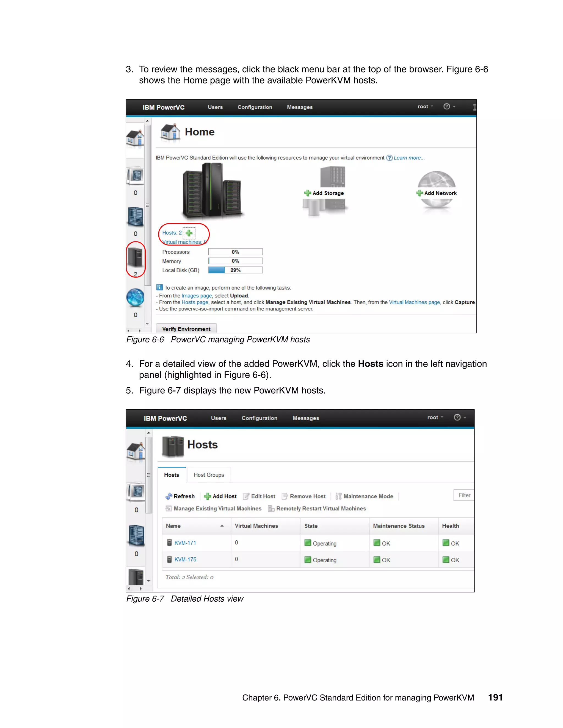Click Add Network on Home page

tap(437, 193)
